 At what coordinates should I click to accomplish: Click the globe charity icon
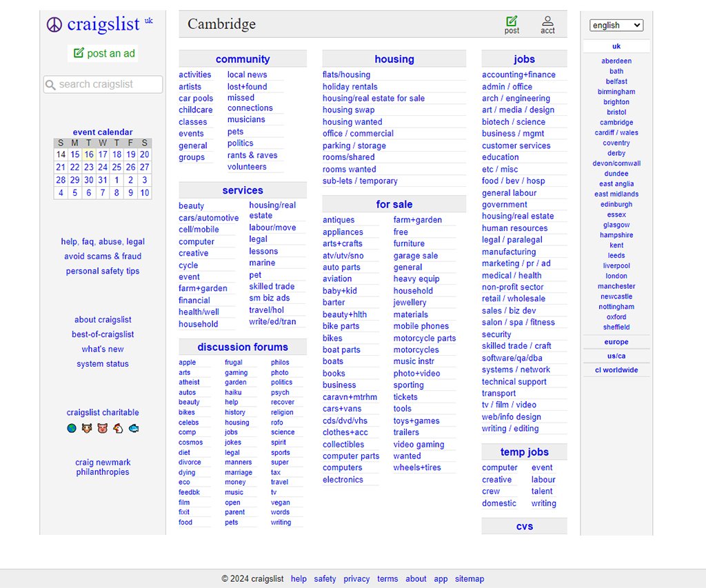click(x=71, y=428)
